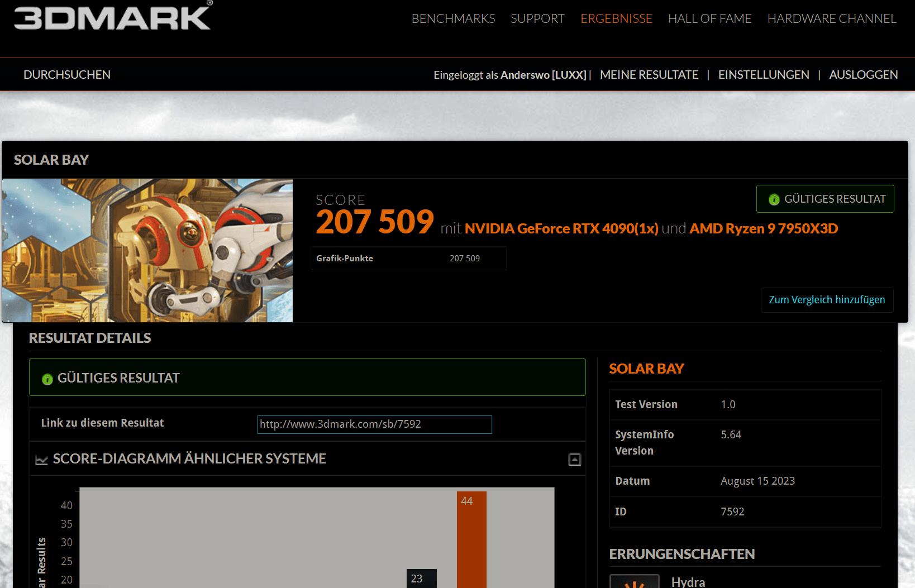Click the Link zu diesem Resultat label
The height and width of the screenshot is (588, 915).
(102, 423)
